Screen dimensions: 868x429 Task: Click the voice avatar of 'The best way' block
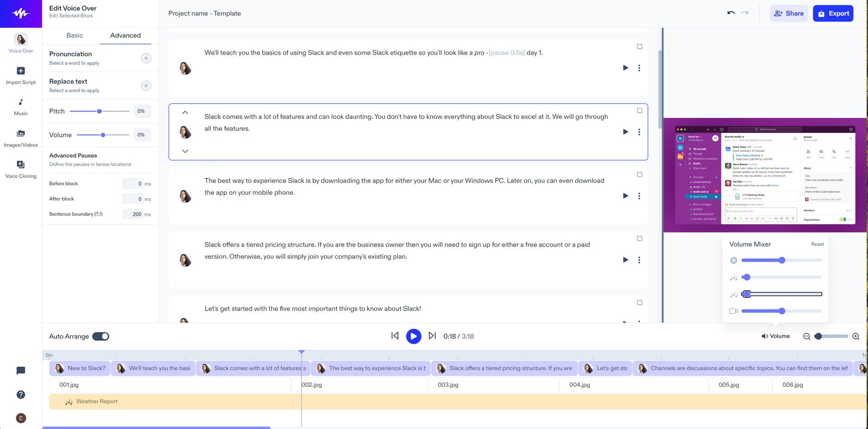pos(185,196)
